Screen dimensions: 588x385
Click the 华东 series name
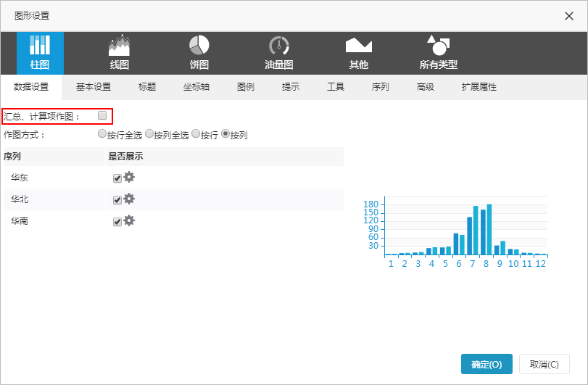(x=20, y=178)
